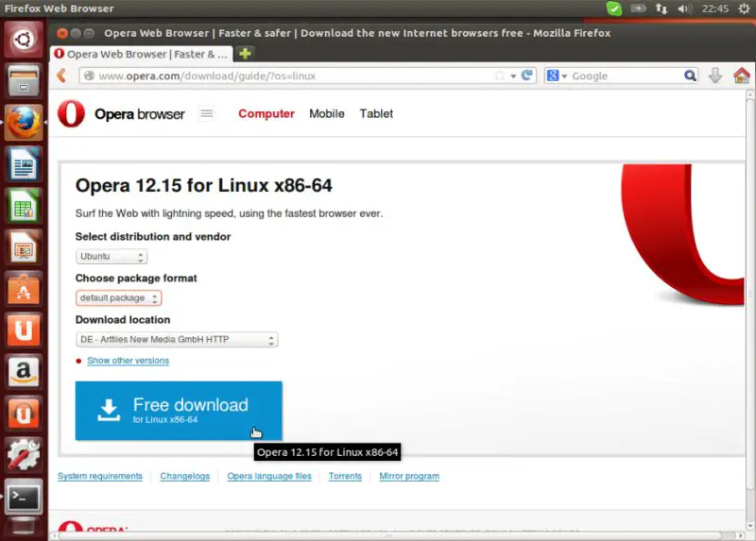This screenshot has height=541, width=756.
Task: Expand the Download location dropdown
Action: click(177, 340)
